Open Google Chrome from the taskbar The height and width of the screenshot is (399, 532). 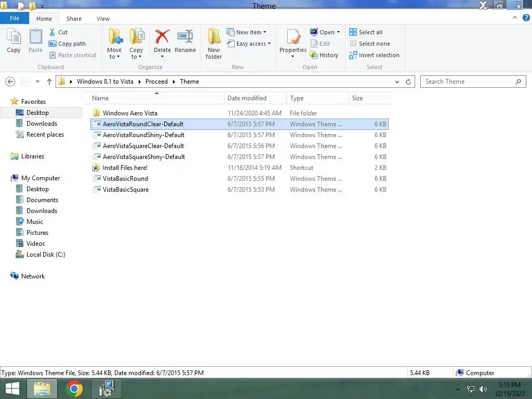74,389
